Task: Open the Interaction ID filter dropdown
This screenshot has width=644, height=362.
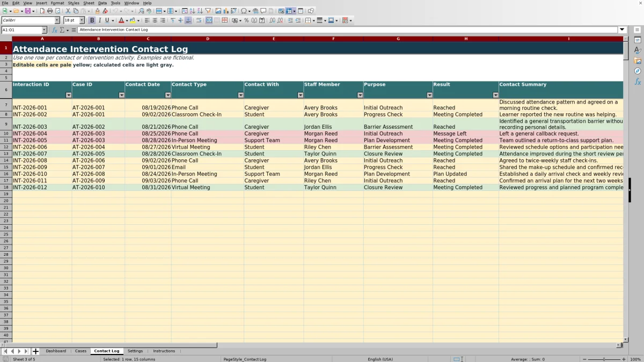Action: point(68,95)
